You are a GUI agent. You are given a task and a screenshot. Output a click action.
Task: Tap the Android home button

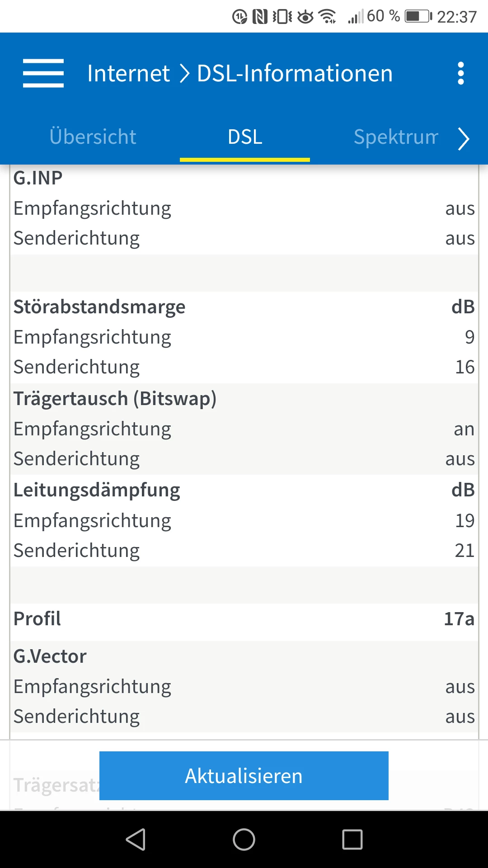[x=244, y=840]
